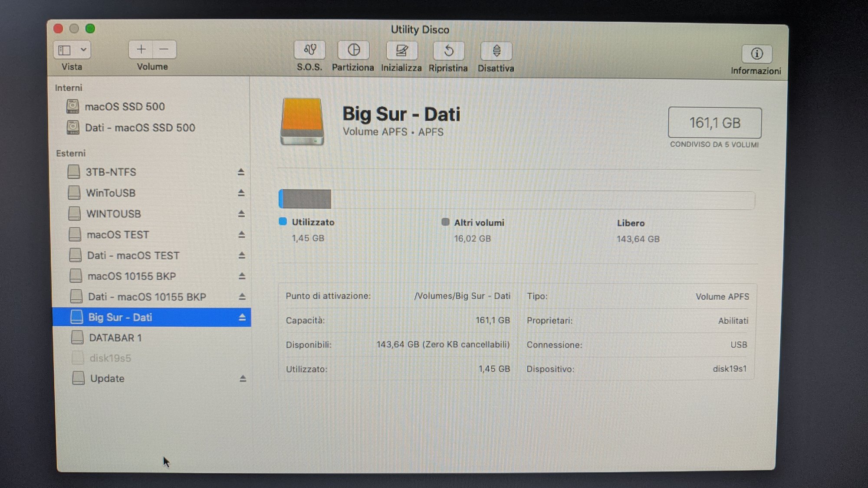Eject the WinToUSB volume
This screenshot has height=488, width=868.
click(241, 193)
